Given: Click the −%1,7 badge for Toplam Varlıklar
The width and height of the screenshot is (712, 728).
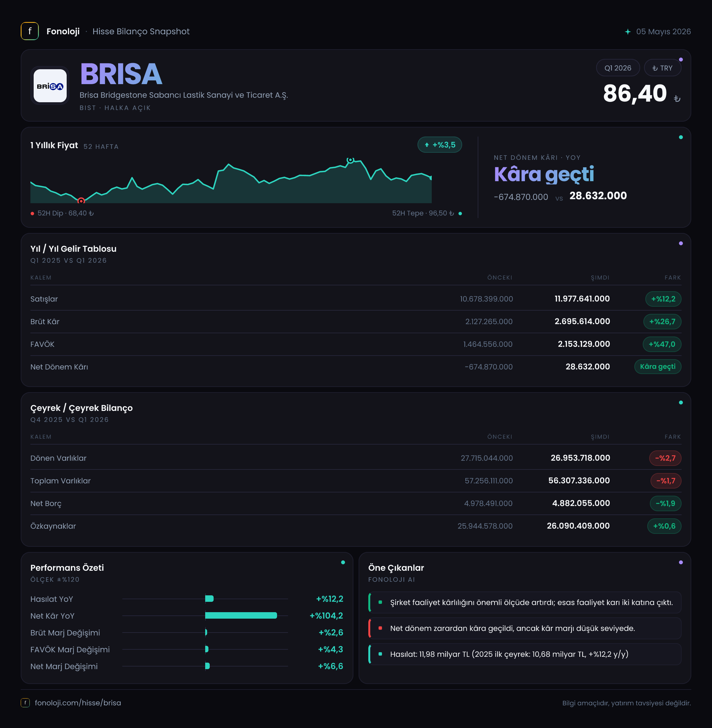Looking at the screenshot, I should point(666,481).
